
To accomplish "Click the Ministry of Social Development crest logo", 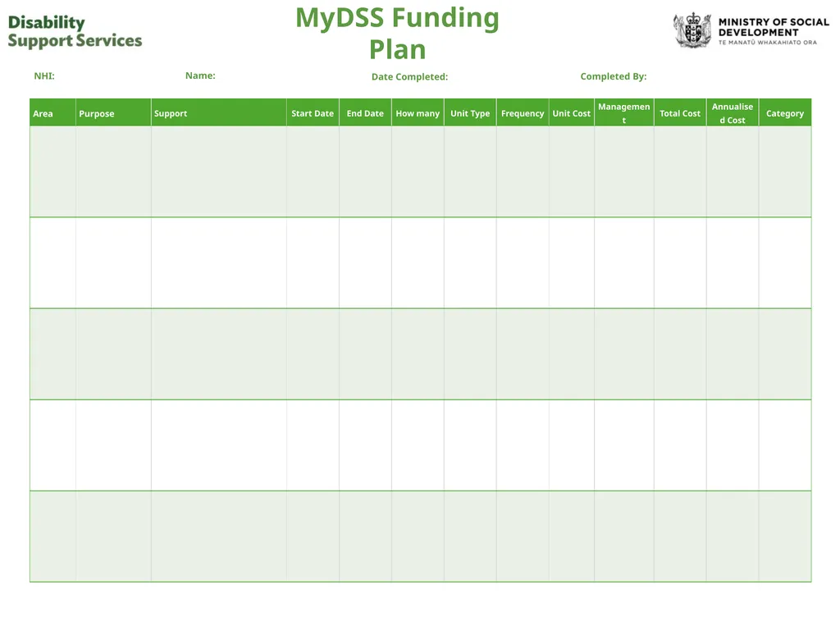I will coord(692,30).
